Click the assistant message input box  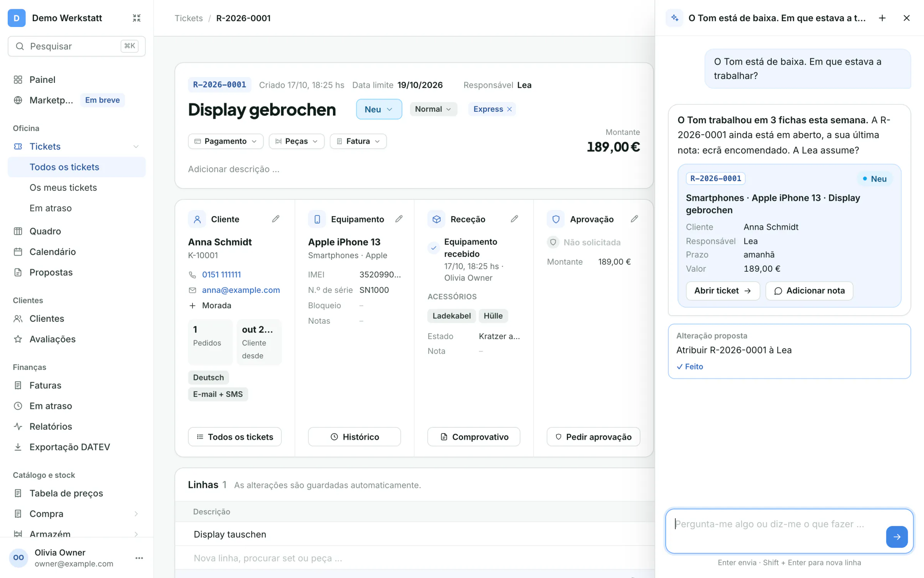(789, 531)
